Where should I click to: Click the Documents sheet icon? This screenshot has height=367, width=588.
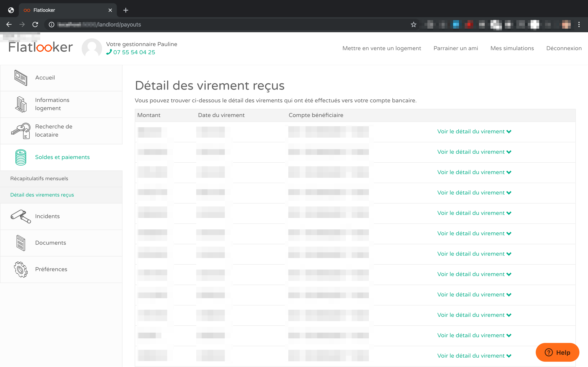tap(21, 243)
